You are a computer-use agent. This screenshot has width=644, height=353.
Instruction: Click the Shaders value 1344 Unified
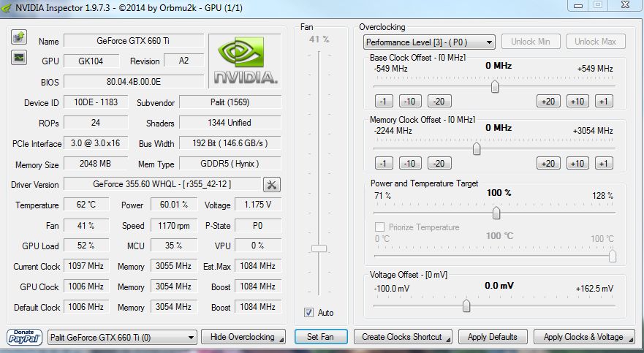(230, 123)
